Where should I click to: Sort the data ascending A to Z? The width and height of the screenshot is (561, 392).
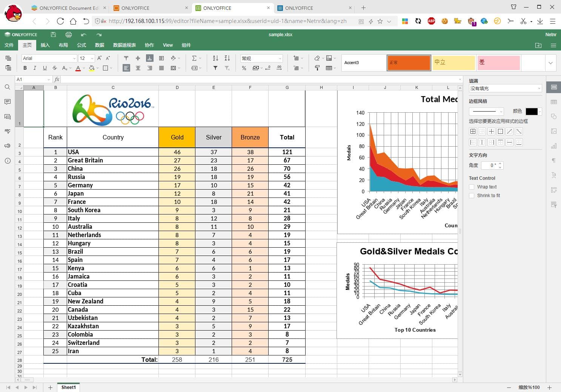click(x=215, y=58)
